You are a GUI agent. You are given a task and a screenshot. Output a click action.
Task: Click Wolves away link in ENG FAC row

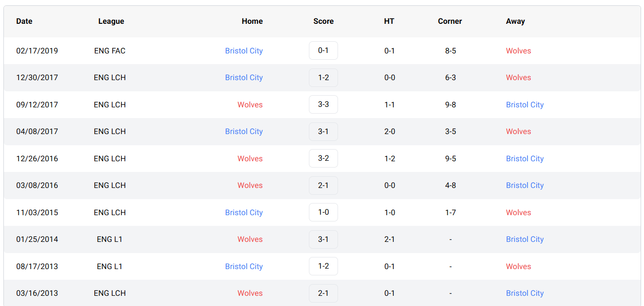(x=518, y=51)
